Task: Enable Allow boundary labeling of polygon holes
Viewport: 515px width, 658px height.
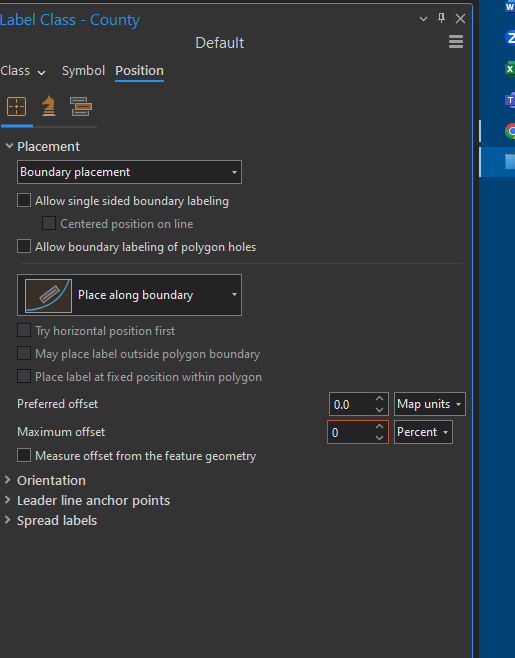Action: 24,246
